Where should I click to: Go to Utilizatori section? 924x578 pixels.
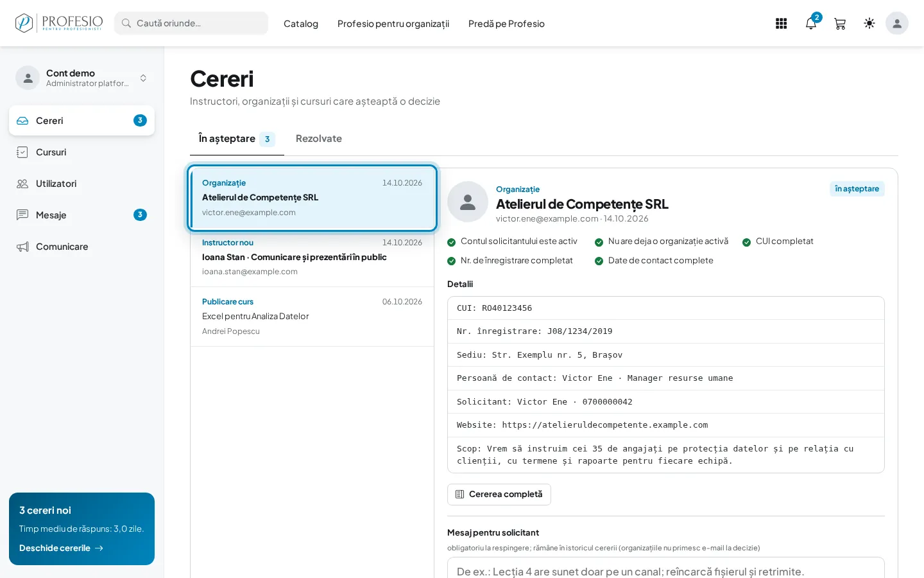click(81, 184)
